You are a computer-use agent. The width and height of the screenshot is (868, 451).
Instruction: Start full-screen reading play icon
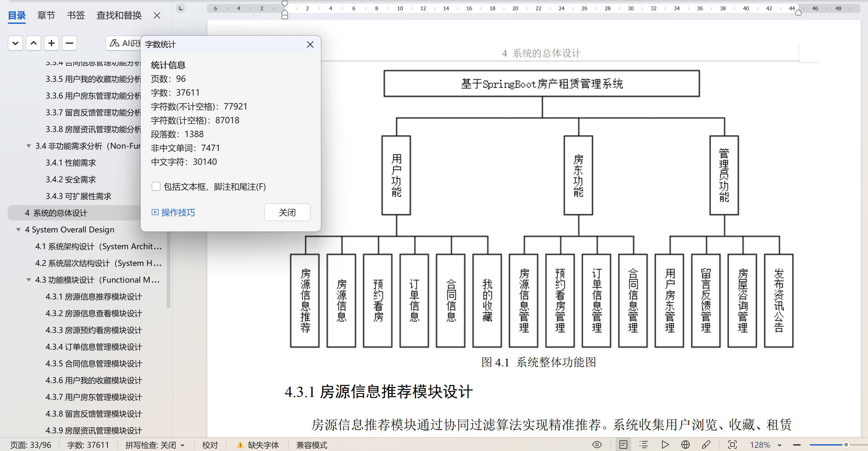[665, 445]
